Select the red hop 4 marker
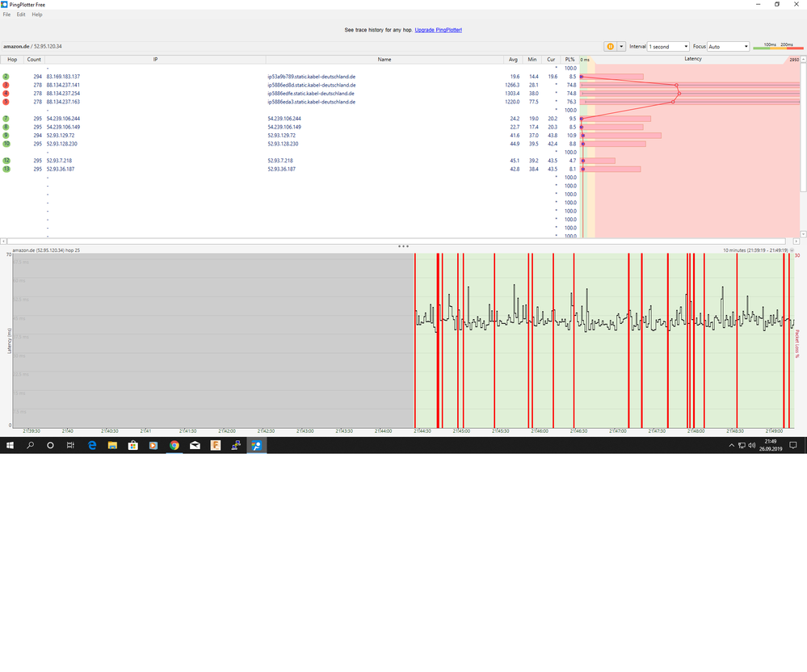Viewport: 807px width, 672px height. (6, 94)
